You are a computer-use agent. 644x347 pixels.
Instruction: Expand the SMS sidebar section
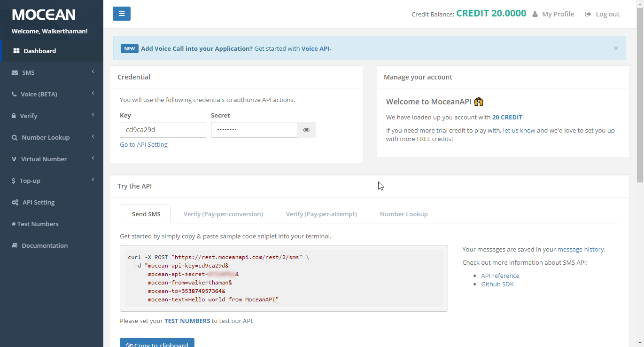92,72
